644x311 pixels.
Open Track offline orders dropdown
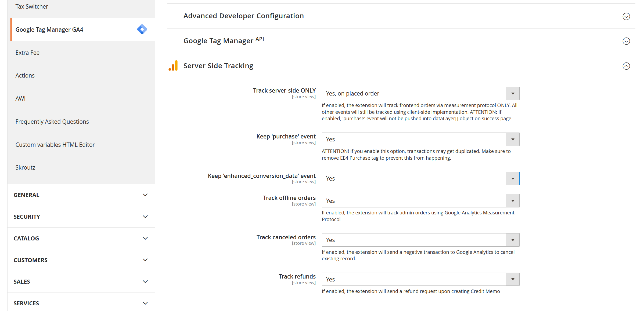point(420,201)
